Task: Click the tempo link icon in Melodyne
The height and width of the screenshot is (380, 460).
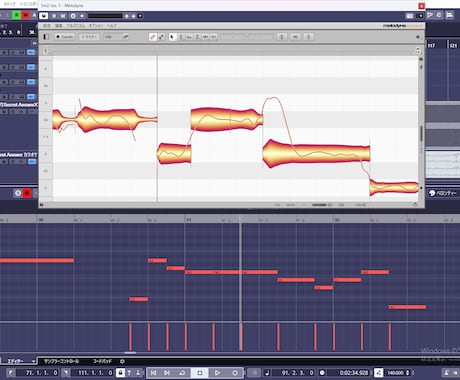Action: click(x=126, y=37)
